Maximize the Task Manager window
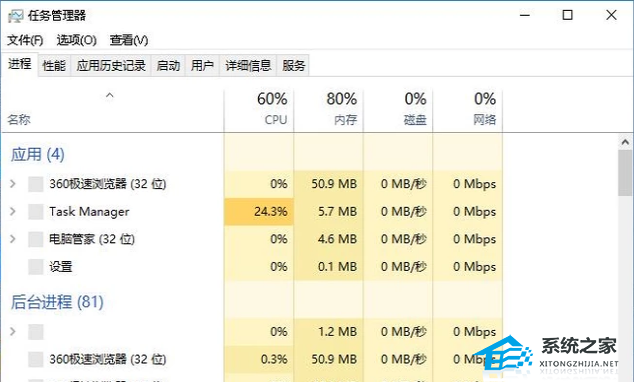 (568, 15)
